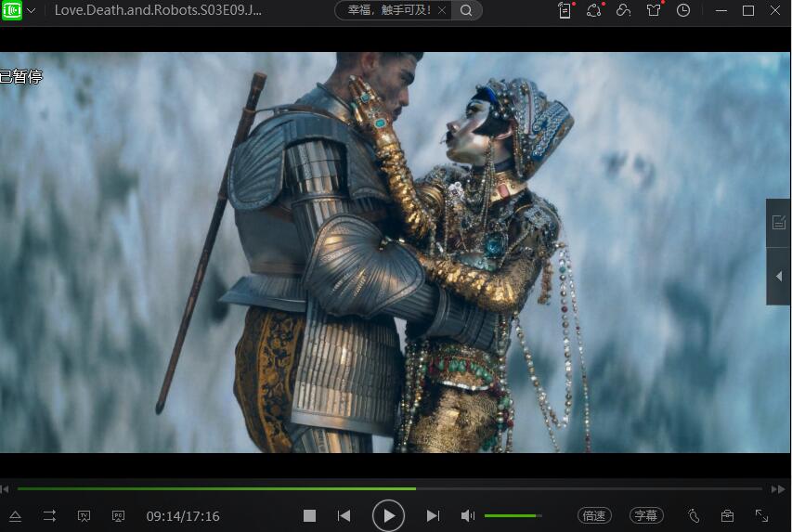Mute the audio with speaker icon

[467, 515]
